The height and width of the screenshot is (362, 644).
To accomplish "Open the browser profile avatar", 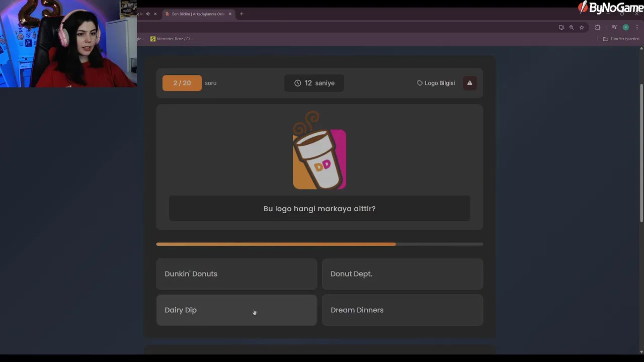I will 626,27.
